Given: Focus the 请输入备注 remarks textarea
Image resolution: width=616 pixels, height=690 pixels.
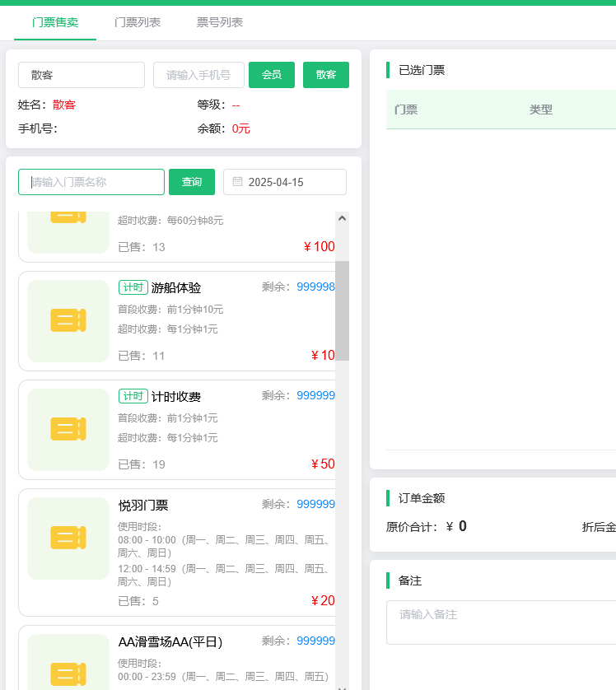Looking at the screenshot, I should tap(502, 622).
